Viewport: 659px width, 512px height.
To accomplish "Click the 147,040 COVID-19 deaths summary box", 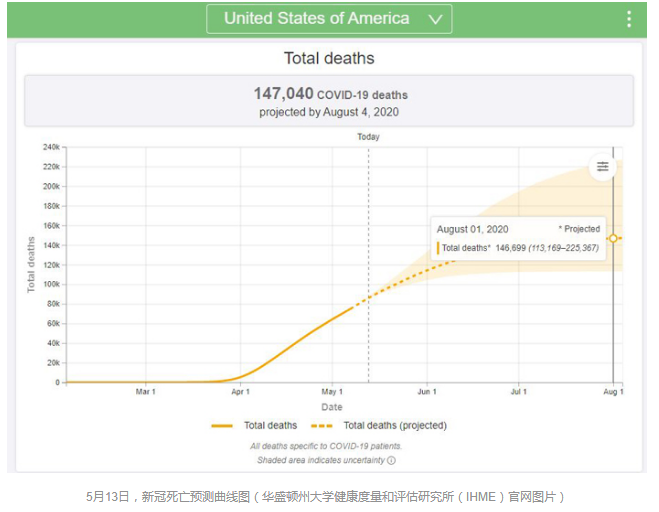I will (x=329, y=101).
